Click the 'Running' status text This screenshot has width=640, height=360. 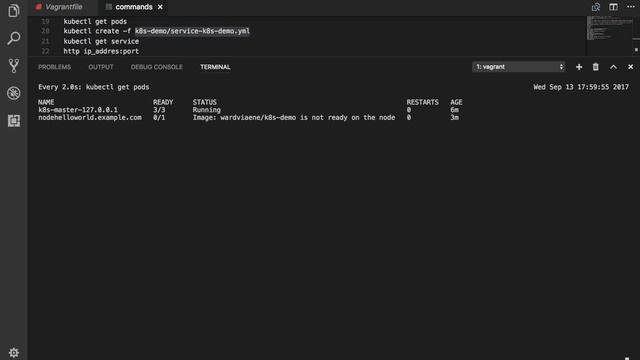tap(207, 110)
